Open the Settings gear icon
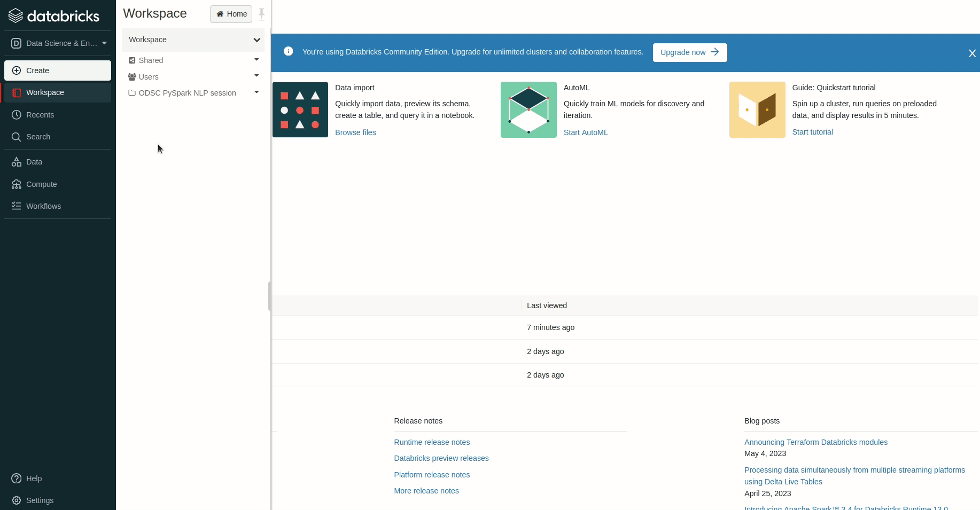This screenshot has height=510, width=980. pyautogui.click(x=17, y=500)
